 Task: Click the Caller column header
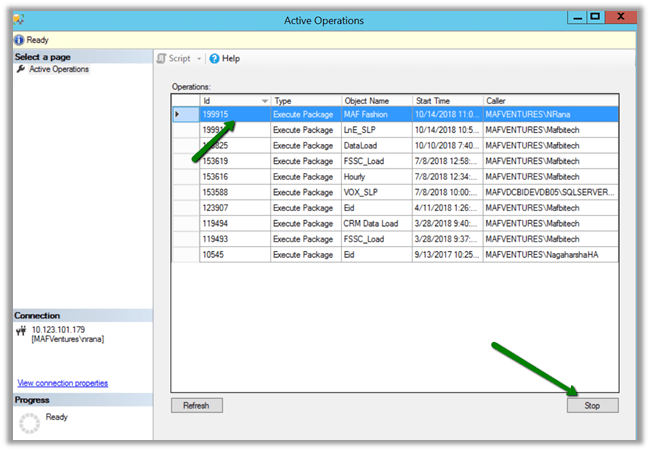pos(549,101)
